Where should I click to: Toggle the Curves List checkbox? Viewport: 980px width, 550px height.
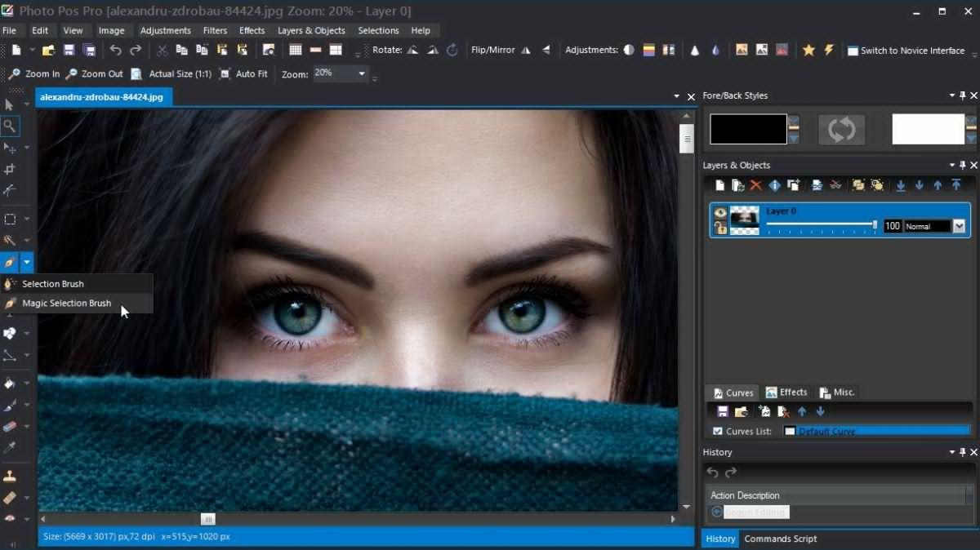click(x=717, y=431)
